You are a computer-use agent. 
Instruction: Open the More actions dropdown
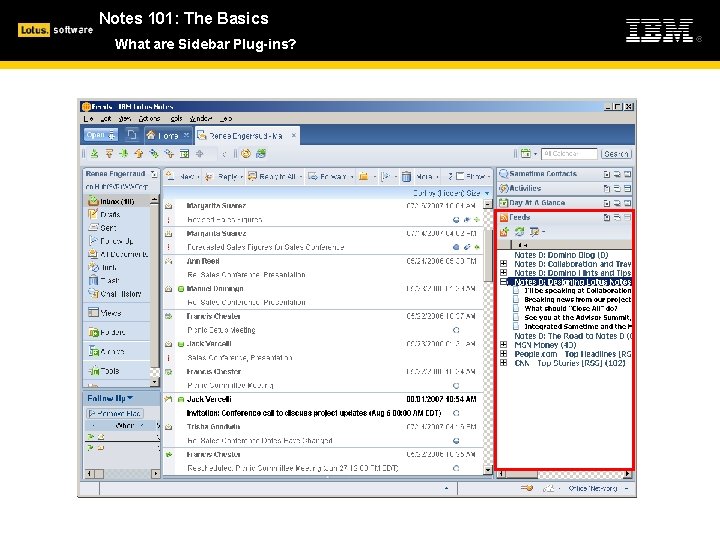pyautogui.click(x=427, y=176)
